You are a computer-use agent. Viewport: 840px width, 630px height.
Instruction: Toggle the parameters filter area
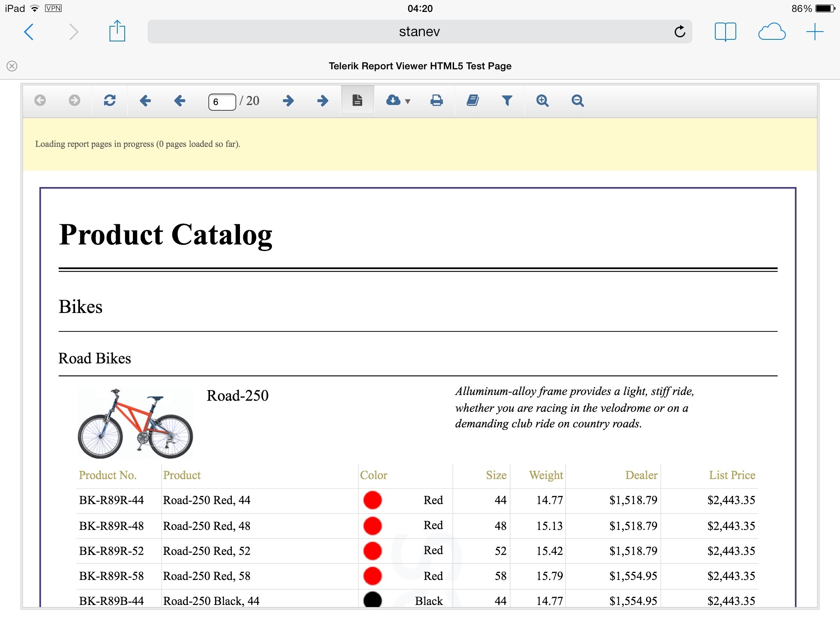[x=507, y=100]
